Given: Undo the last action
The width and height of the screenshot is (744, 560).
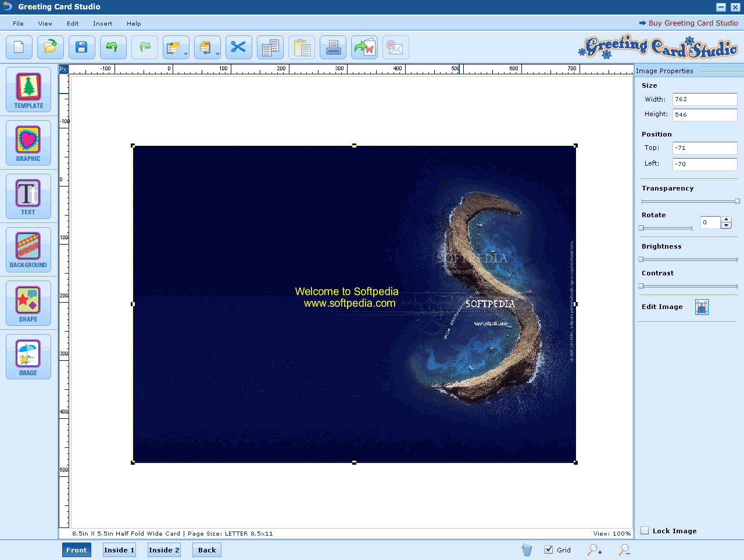Looking at the screenshot, I should 113,47.
